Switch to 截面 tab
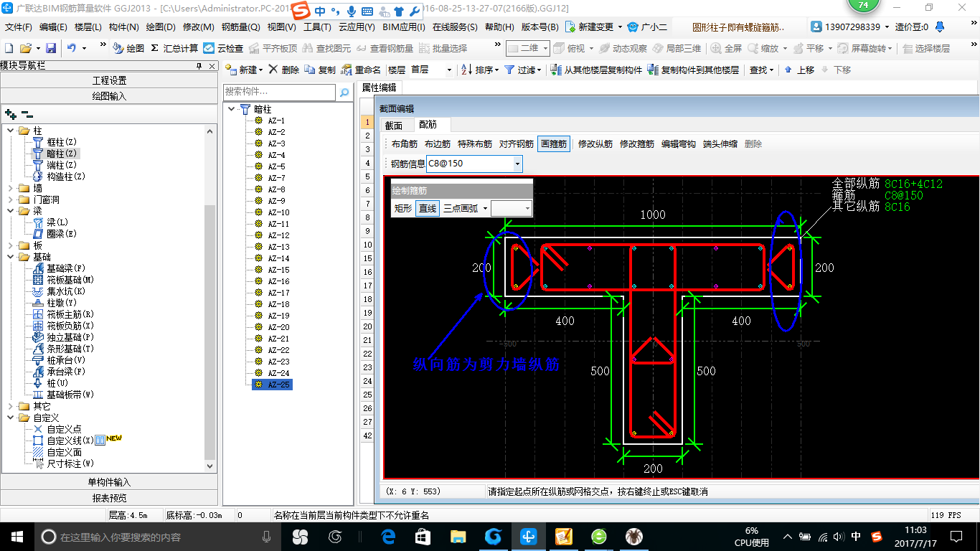980x551 pixels. (394, 126)
